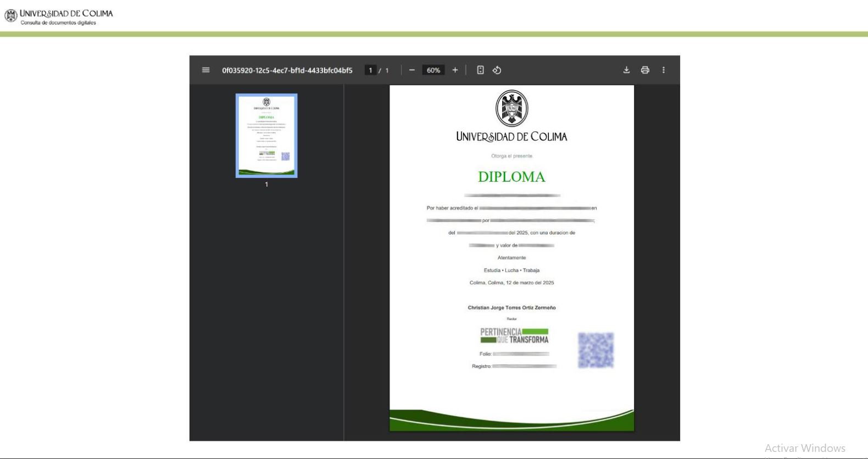Rotate the document counterclockwise
868x459 pixels.
click(497, 70)
